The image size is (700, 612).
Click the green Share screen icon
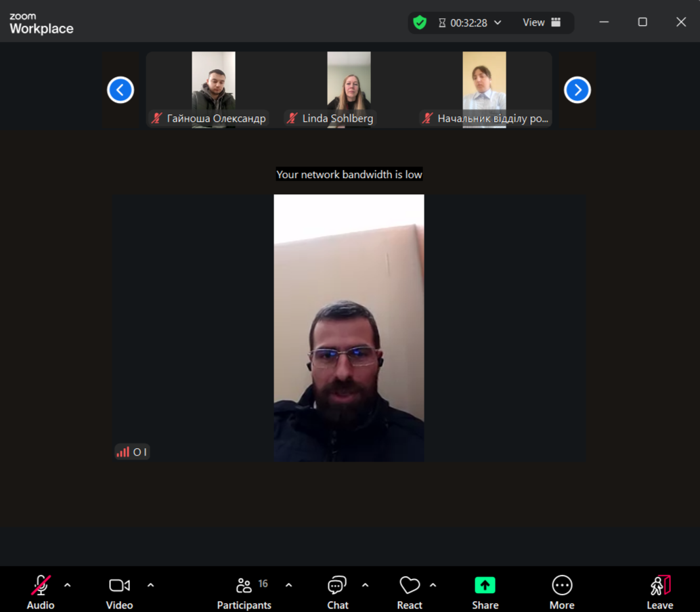click(485, 586)
